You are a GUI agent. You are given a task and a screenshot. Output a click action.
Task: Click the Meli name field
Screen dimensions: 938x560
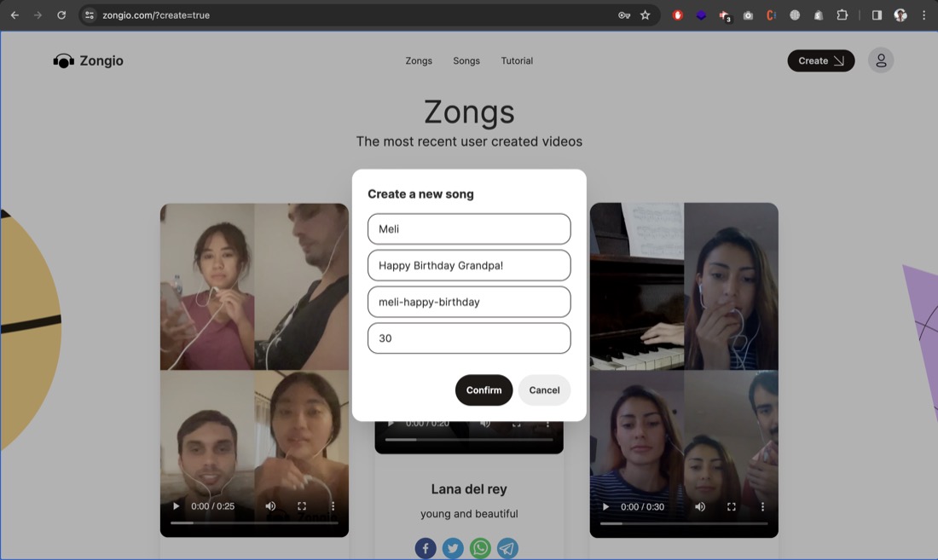click(469, 229)
